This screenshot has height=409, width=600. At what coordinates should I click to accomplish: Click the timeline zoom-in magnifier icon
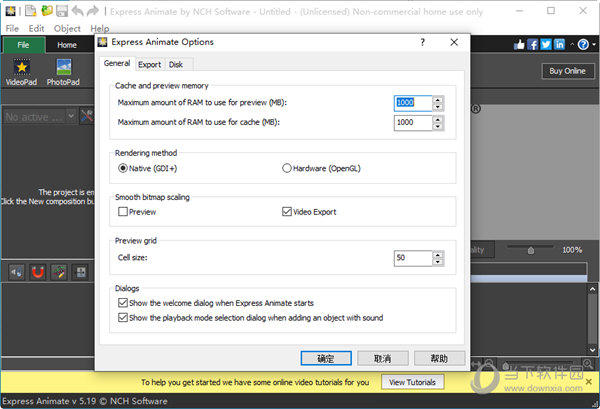pos(588,363)
